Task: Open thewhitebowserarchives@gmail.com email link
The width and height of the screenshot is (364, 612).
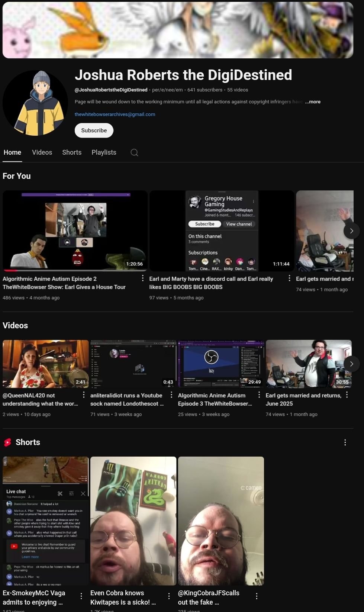Action: [115, 115]
